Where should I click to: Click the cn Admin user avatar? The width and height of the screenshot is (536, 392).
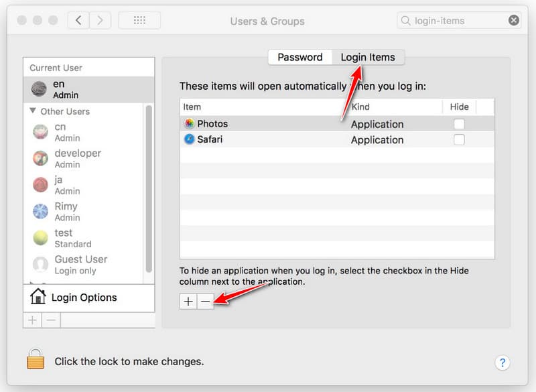tap(40, 132)
